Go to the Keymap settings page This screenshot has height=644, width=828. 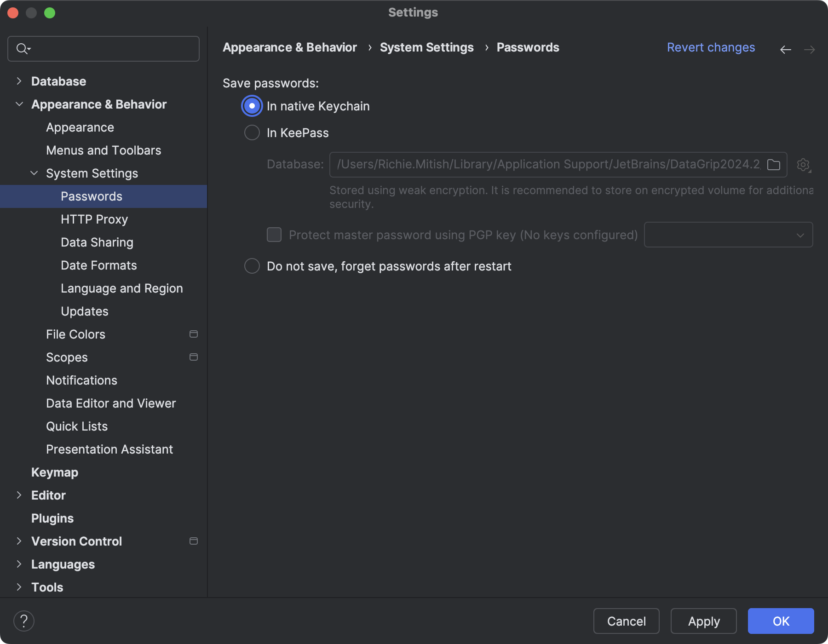pyautogui.click(x=55, y=472)
